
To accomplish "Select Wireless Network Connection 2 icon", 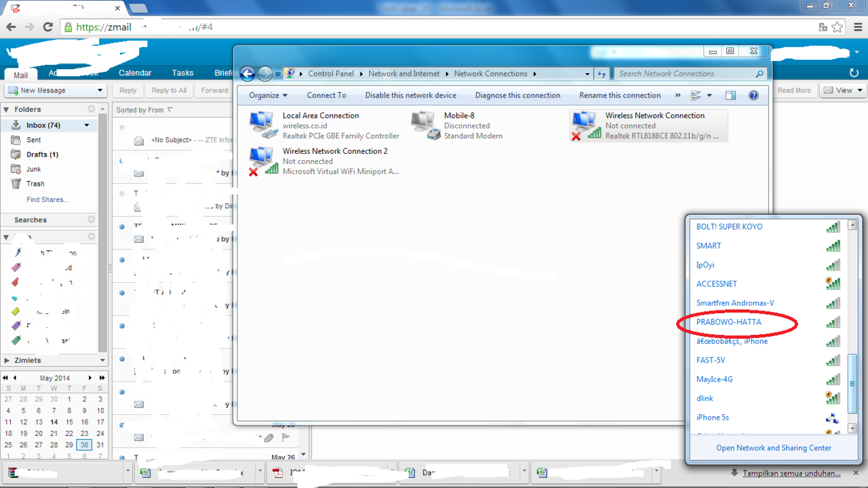I will 262,161.
